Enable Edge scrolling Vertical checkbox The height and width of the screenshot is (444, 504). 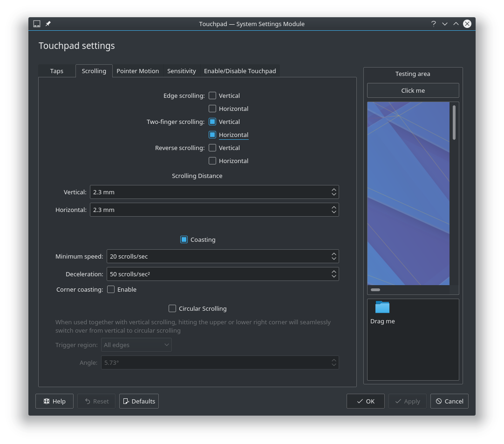(x=212, y=96)
